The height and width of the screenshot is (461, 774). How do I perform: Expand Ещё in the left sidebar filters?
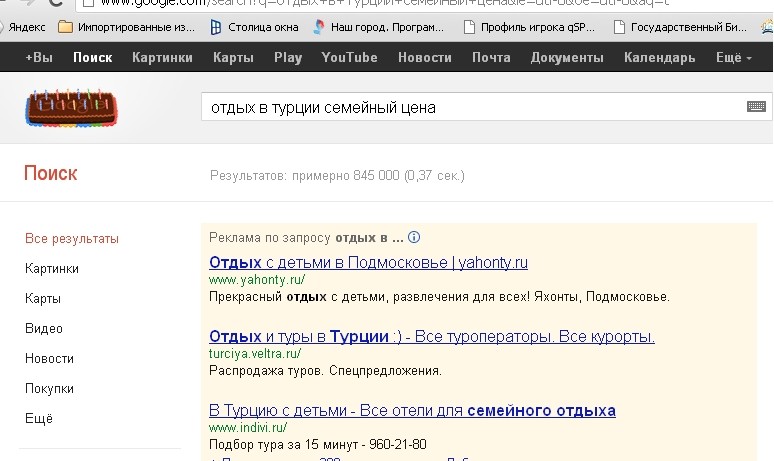(x=39, y=419)
